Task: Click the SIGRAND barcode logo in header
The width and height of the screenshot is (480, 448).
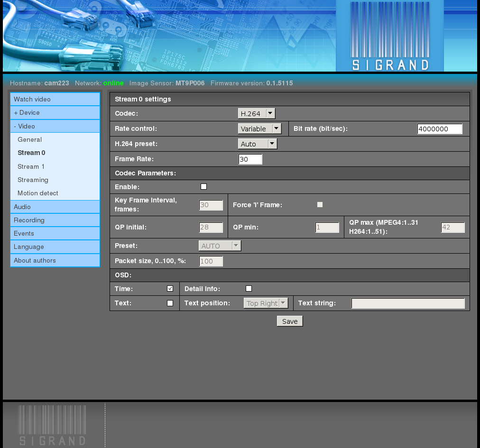Action: tap(390, 36)
